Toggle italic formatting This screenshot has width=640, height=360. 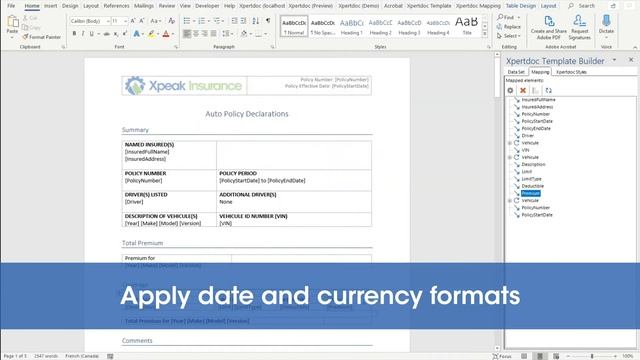pos(83,34)
